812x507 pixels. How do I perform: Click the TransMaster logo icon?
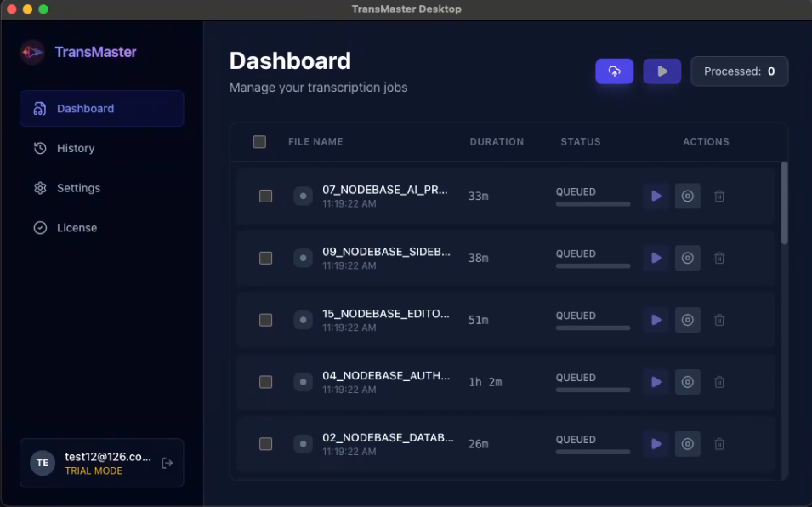click(x=32, y=52)
